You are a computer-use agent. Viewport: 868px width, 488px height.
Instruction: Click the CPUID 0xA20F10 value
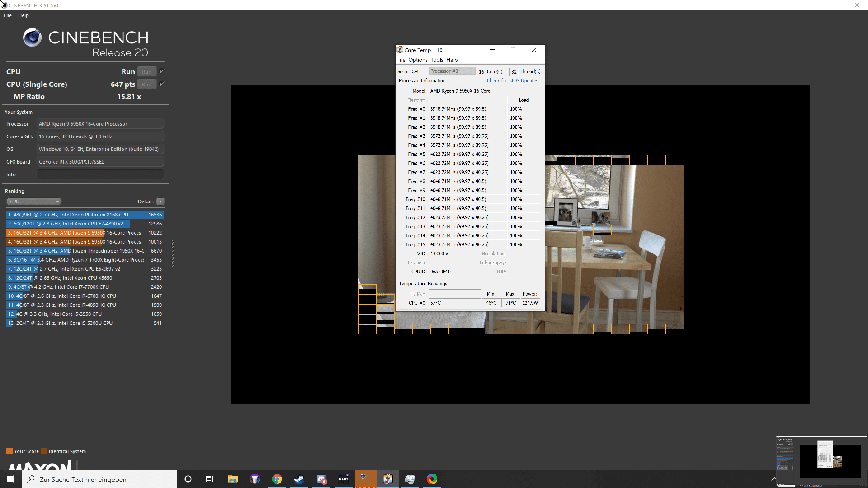(444, 272)
